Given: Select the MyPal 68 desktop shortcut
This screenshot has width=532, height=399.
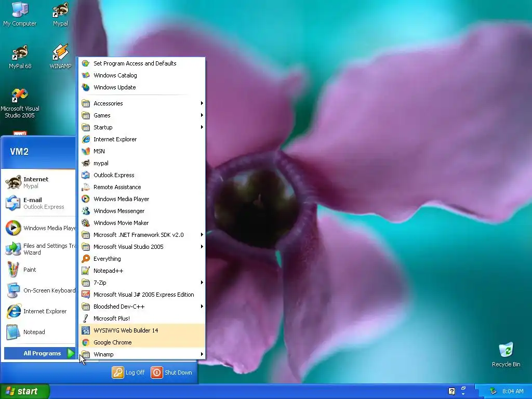Looking at the screenshot, I should [20, 56].
